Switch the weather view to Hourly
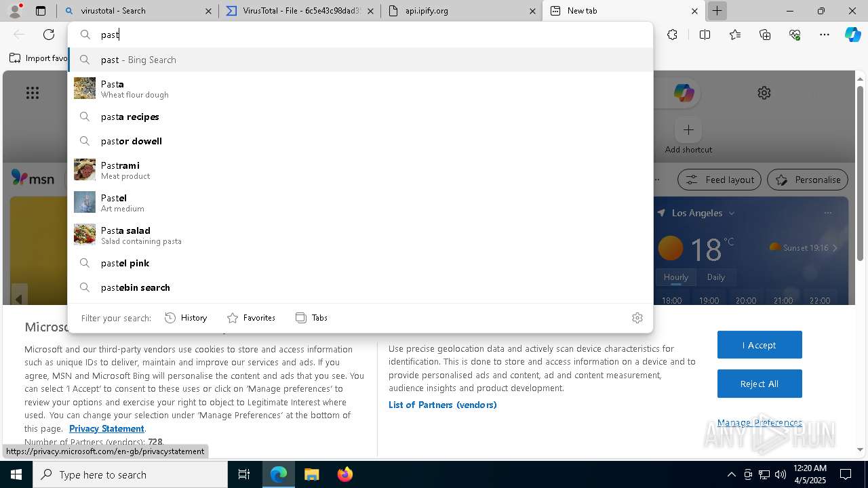868x488 pixels. point(676,277)
